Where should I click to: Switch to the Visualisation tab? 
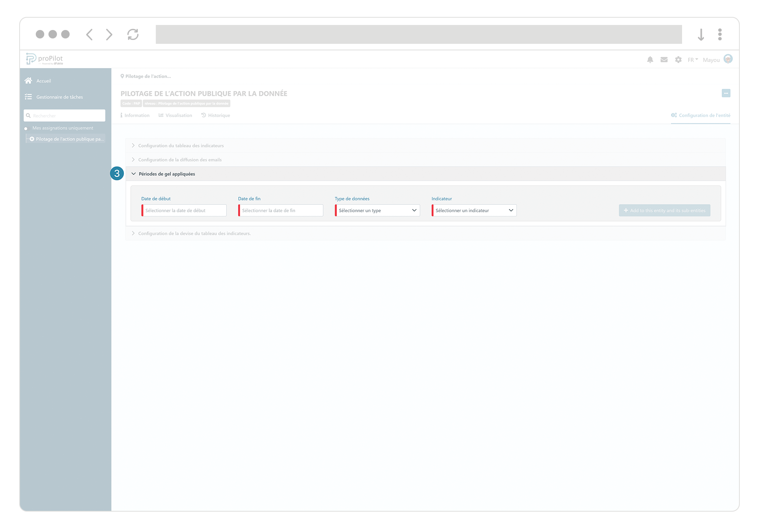[175, 115]
